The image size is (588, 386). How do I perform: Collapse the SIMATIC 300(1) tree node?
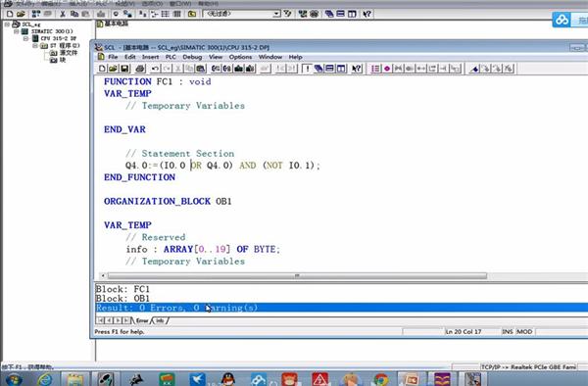click(x=17, y=31)
